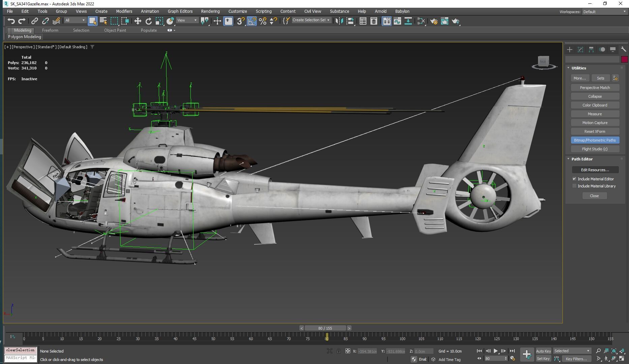Switch to the Modify command panel tab
Screen dimensions: 629x364
(580, 50)
